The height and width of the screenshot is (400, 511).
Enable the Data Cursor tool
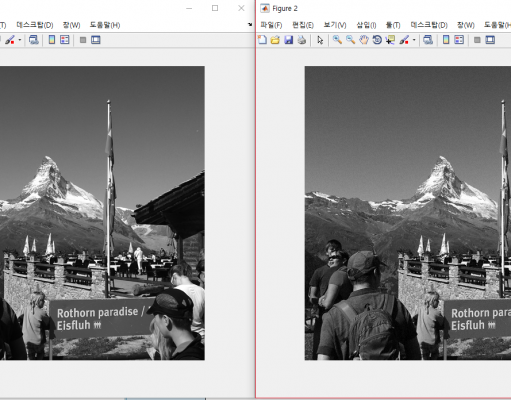coord(390,40)
